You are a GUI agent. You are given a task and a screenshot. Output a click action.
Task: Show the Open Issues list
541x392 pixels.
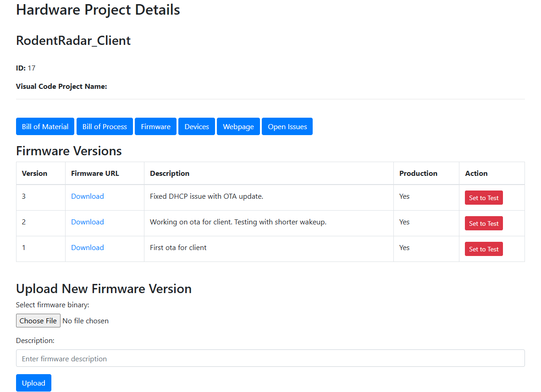tap(287, 126)
